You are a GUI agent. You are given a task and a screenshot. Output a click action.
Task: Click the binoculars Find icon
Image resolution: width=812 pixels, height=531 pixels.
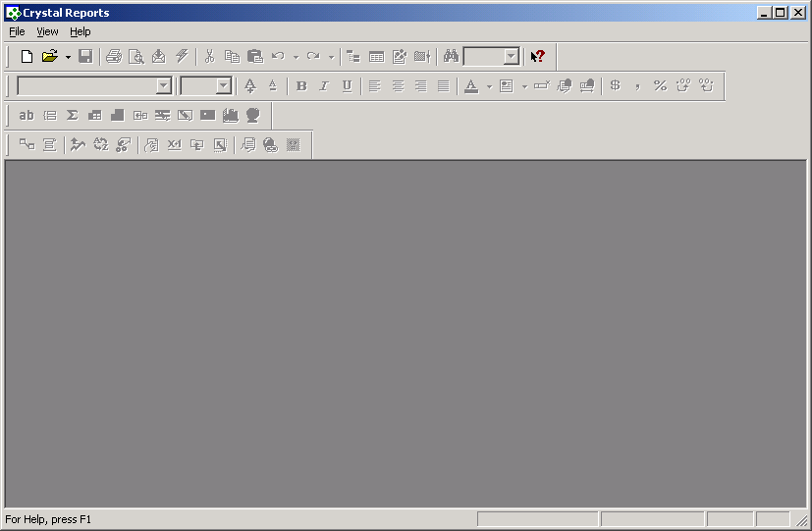pos(451,57)
